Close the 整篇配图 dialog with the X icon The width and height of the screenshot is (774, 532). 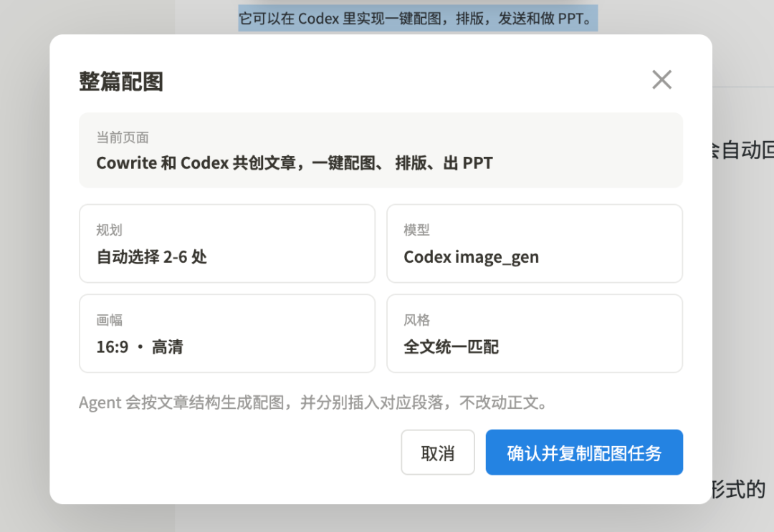661,80
